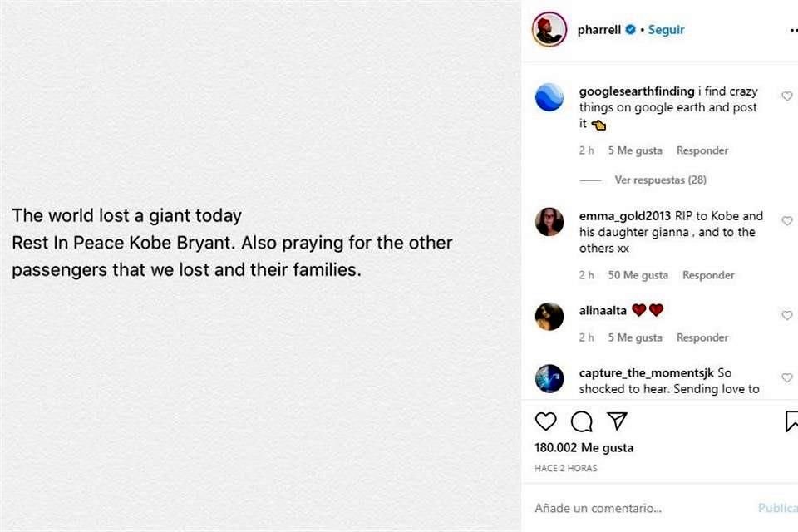Open googlesearthfinding's profile avatar
798x532 pixels.
coord(549,96)
